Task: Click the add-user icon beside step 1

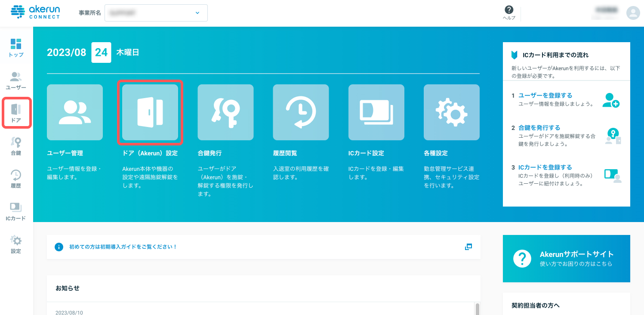Action: coord(611,100)
